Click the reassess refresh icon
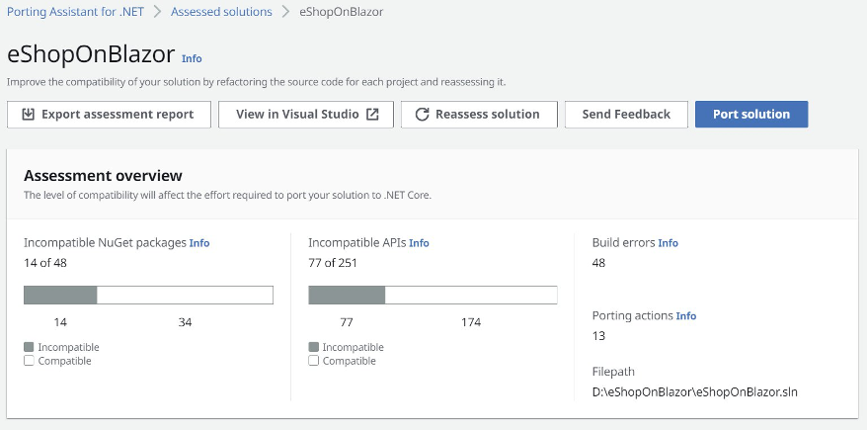The height and width of the screenshot is (430, 868). tap(423, 114)
